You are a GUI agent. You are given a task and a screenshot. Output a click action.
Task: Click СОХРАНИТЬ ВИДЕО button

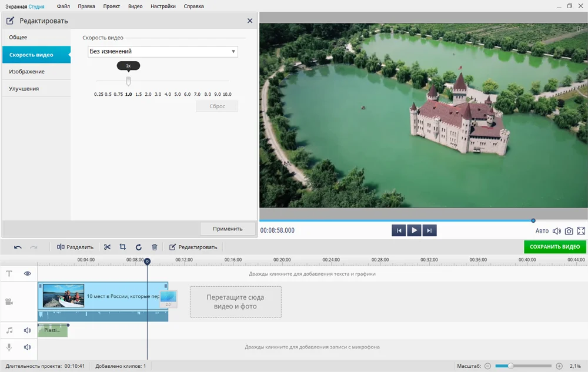pyautogui.click(x=554, y=246)
